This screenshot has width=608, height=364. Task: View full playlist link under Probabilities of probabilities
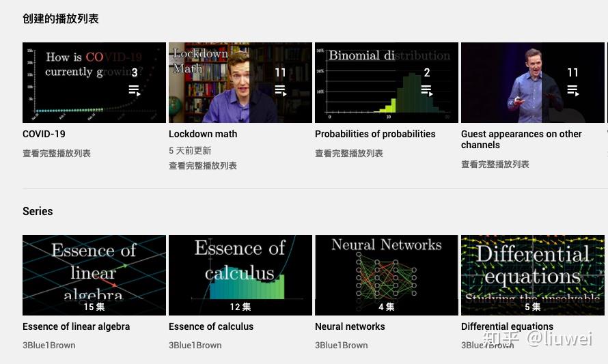pos(349,154)
